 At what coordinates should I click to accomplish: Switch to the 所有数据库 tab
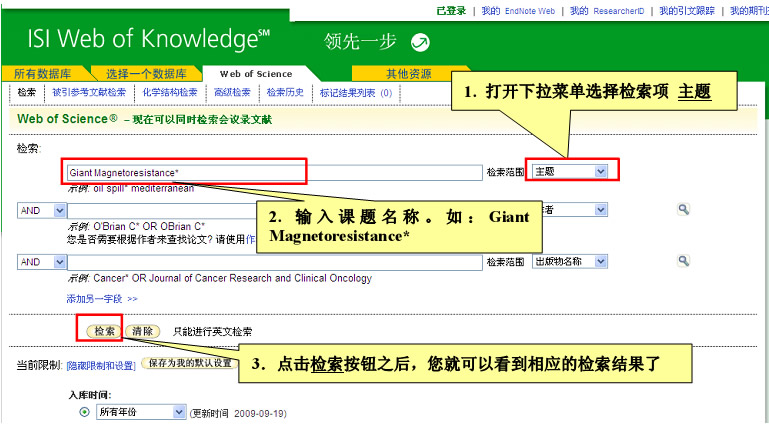click(x=43, y=74)
